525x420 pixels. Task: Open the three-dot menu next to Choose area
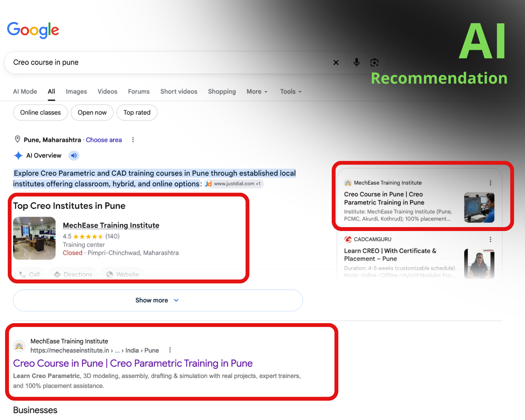click(133, 140)
